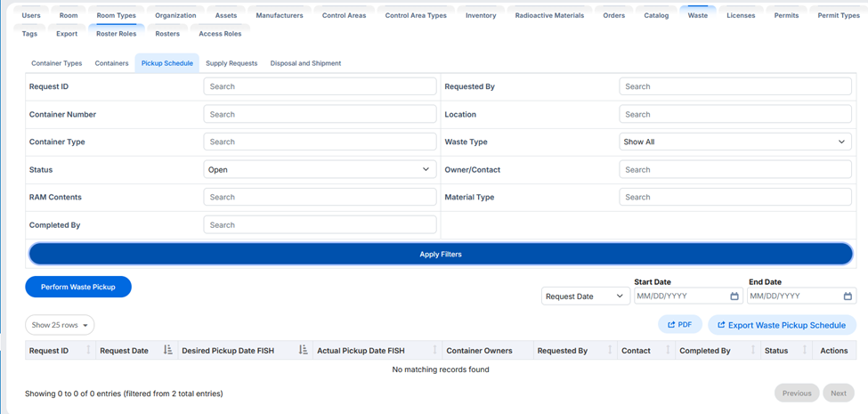This screenshot has width=868, height=414.
Task: Sort by Request ID column icon
Action: click(x=88, y=351)
